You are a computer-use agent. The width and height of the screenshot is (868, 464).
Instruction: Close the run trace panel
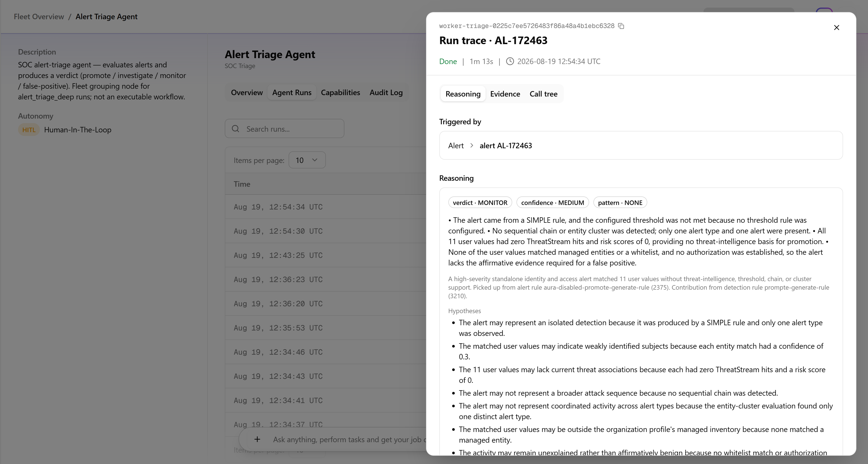(836, 28)
